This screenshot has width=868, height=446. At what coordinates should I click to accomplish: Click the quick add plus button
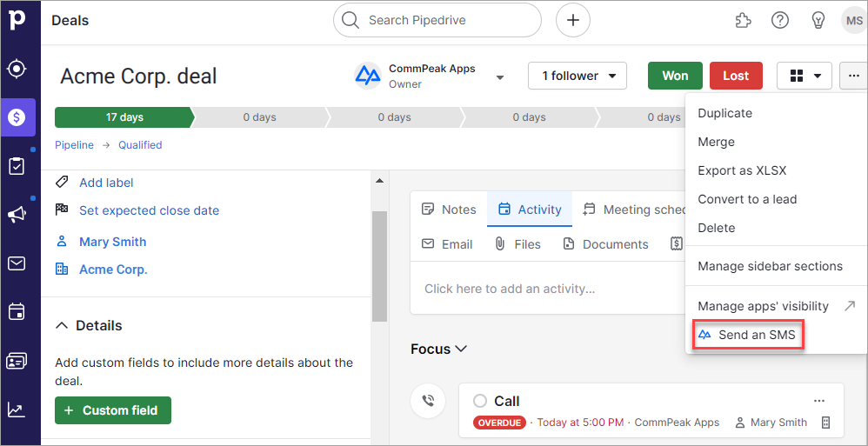tap(573, 21)
